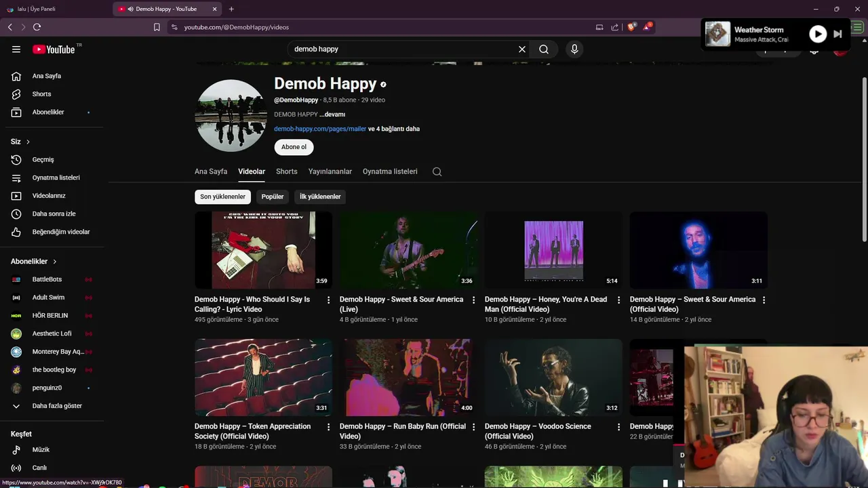Switch to channel Shorts tab
Viewport: 868px width, 488px height.
(x=287, y=171)
